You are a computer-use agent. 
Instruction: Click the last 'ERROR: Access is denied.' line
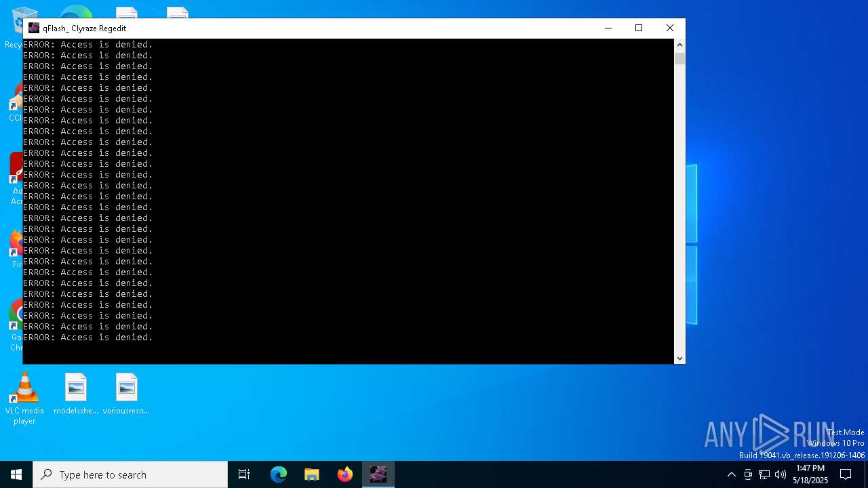(87, 338)
